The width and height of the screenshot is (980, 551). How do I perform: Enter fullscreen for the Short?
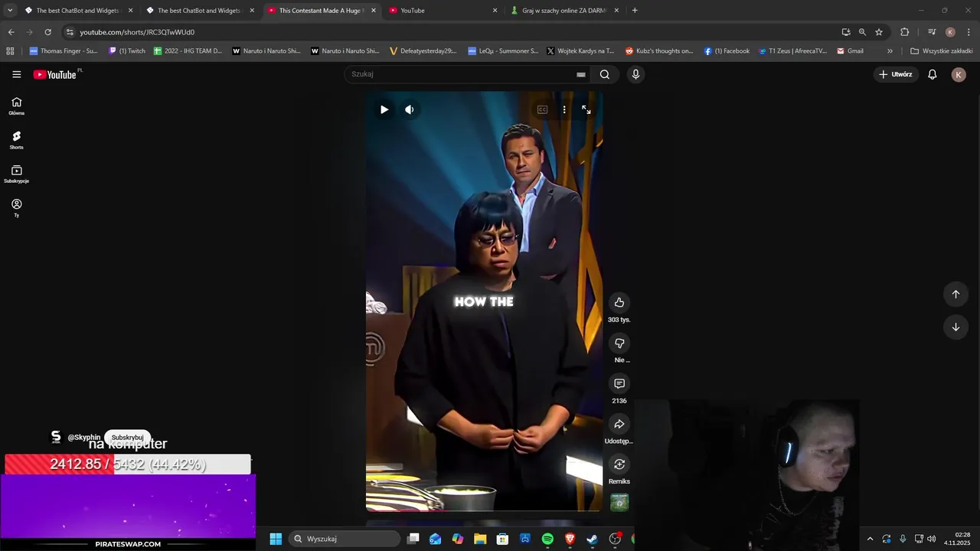586,109
